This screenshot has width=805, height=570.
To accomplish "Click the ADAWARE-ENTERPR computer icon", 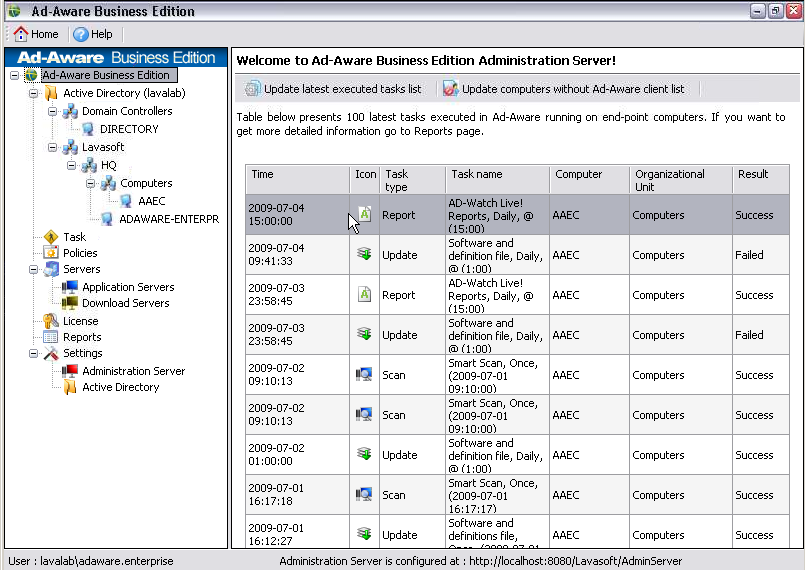I will coord(107,219).
